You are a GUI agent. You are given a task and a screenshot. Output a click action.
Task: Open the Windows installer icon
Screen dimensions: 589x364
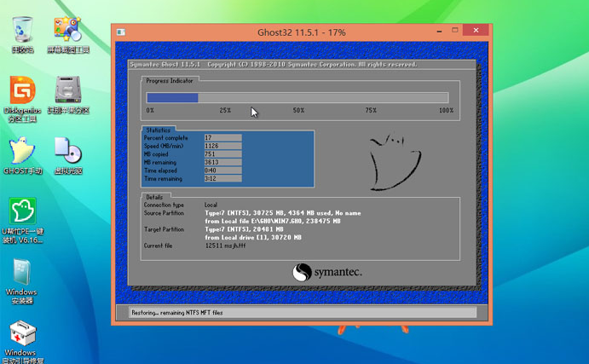coord(21,281)
